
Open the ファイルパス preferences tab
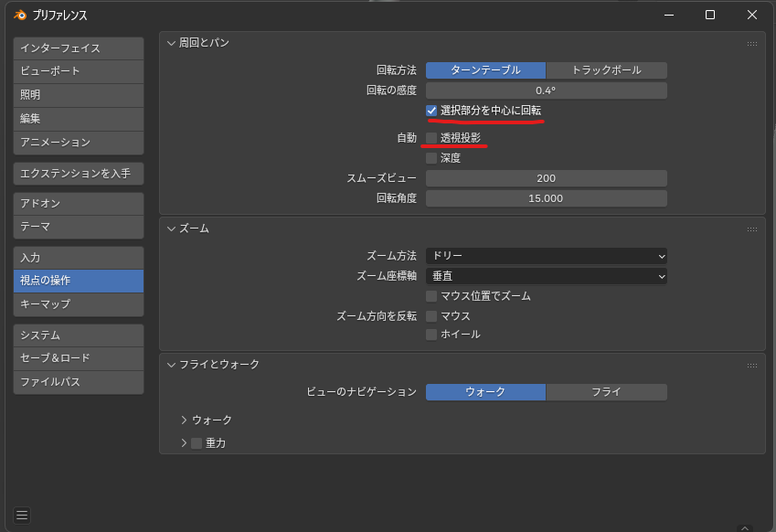tap(79, 382)
